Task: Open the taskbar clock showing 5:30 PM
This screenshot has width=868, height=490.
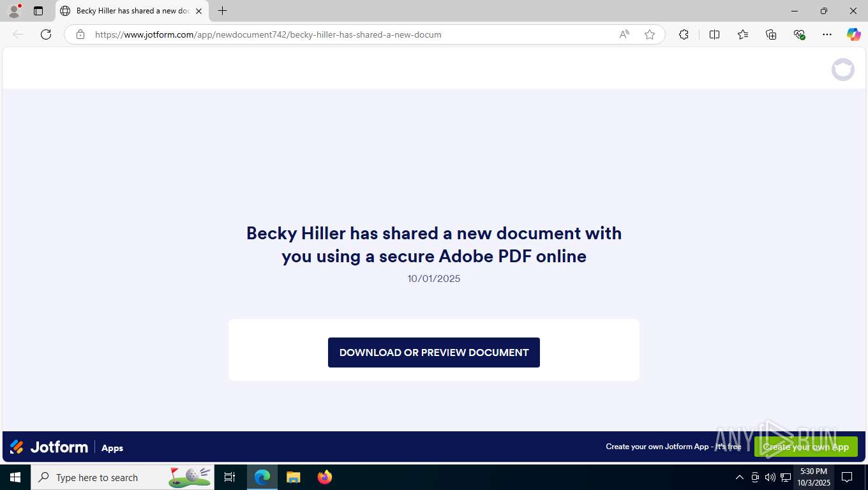Action: tap(813, 477)
